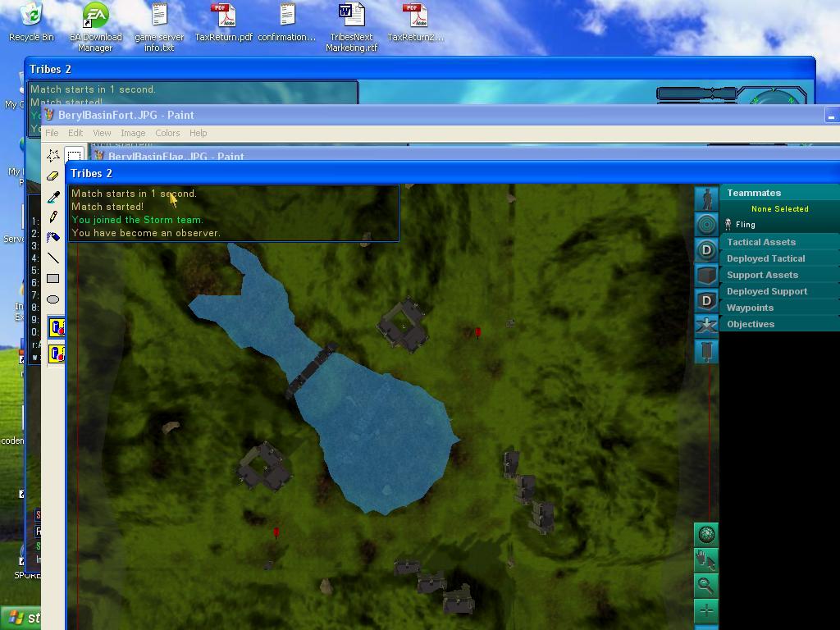840x630 pixels.
Task: Open the View menu in Paint
Action: (x=102, y=133)
